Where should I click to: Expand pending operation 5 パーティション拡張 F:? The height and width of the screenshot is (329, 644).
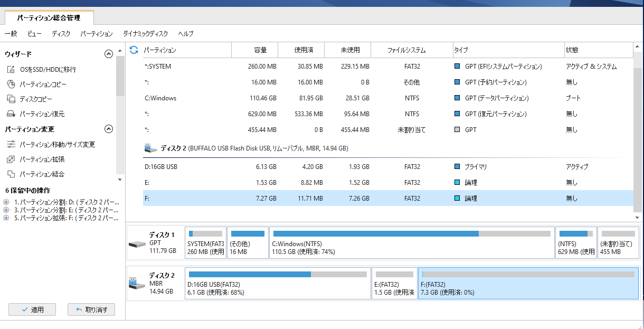coord(6,218)
